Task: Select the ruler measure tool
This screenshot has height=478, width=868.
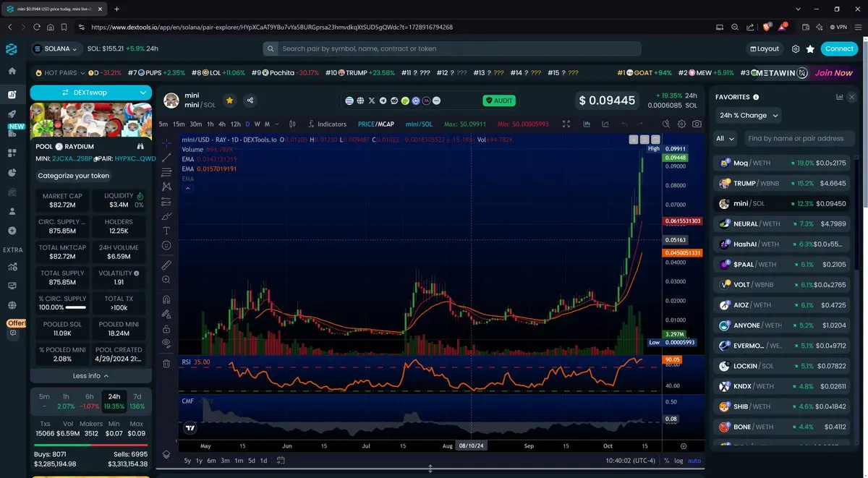Action: pos(166,265)
